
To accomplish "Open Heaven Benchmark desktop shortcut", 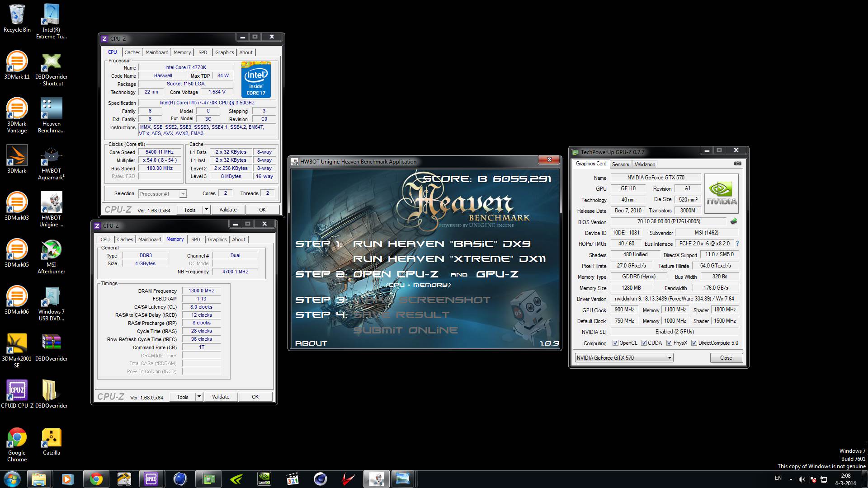I will coord(51,116).
